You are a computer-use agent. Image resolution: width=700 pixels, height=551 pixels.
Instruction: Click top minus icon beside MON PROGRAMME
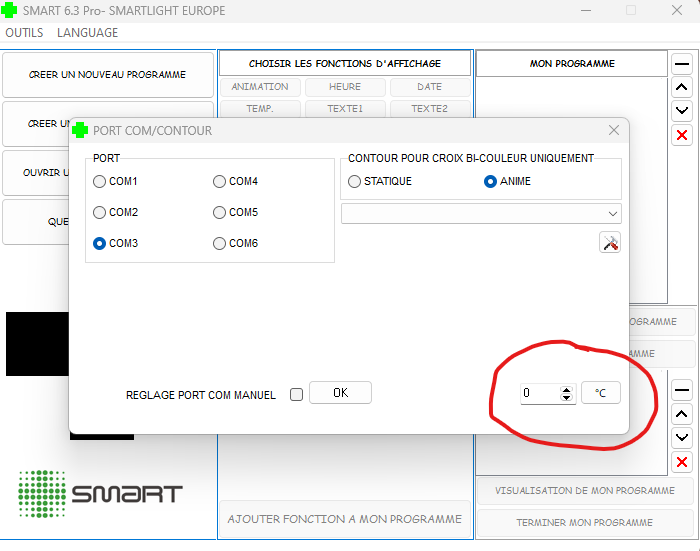click(x=682, y=64)
